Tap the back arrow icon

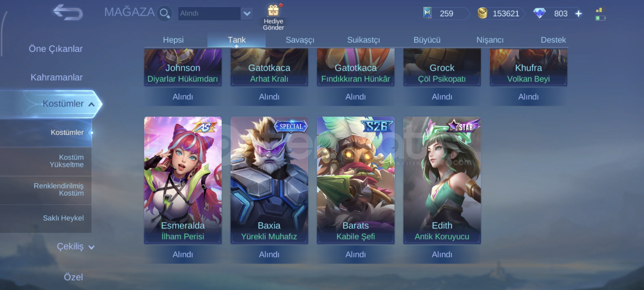coord(68,12)
